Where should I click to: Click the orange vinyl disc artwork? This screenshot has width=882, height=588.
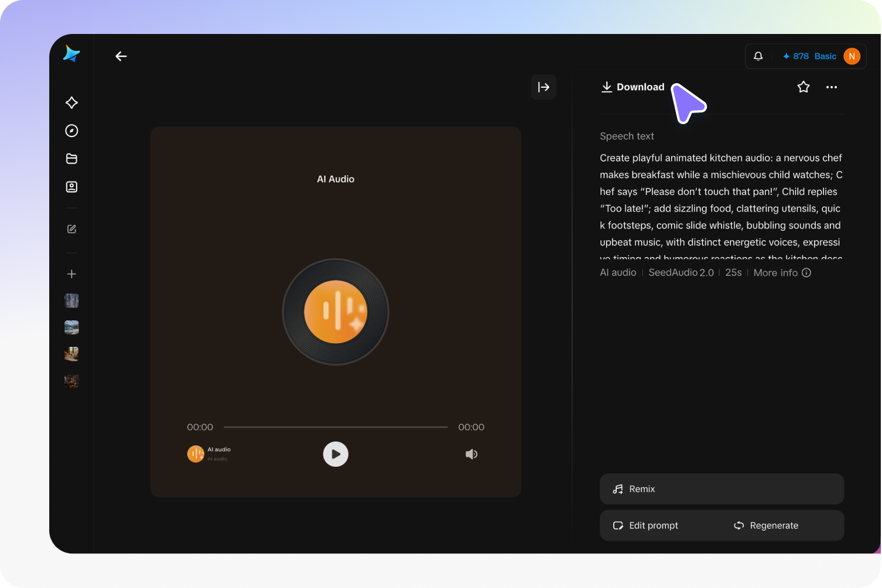coord(336,312)
